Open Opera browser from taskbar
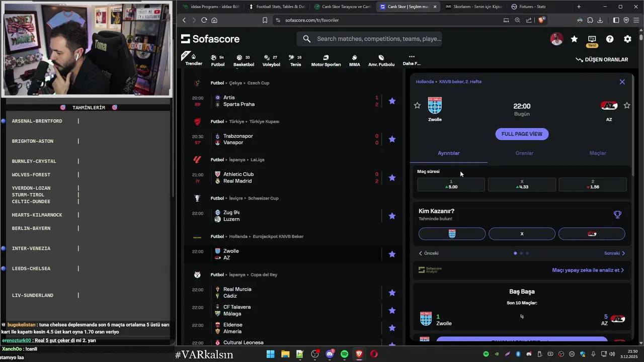The image size is (644, 362). [374, 354]
